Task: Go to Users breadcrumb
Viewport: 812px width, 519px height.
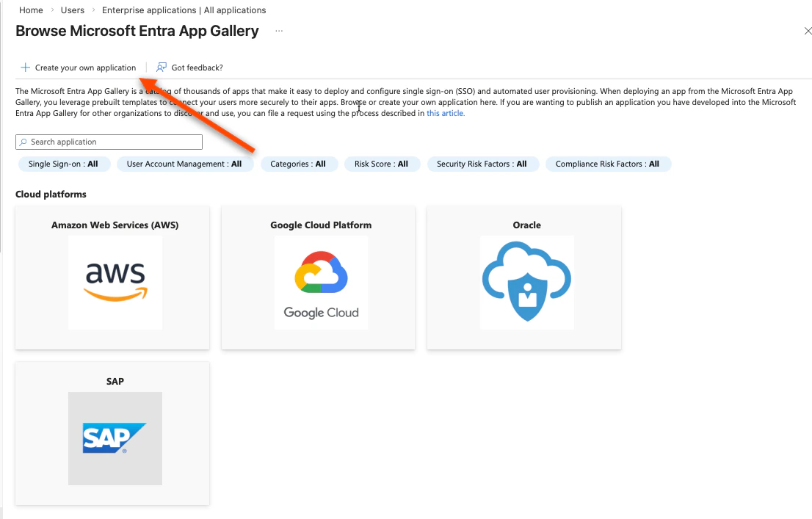Action: pos(73,10)
